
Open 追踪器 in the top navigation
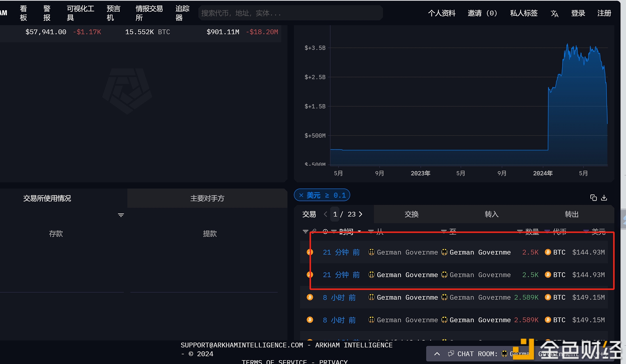click(x=182, y=13)
